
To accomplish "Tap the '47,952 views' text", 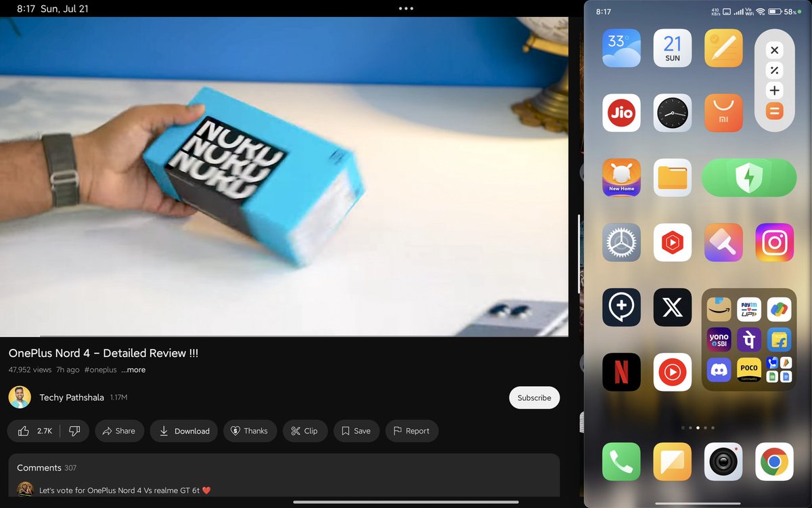I will (x=30, y=370).
